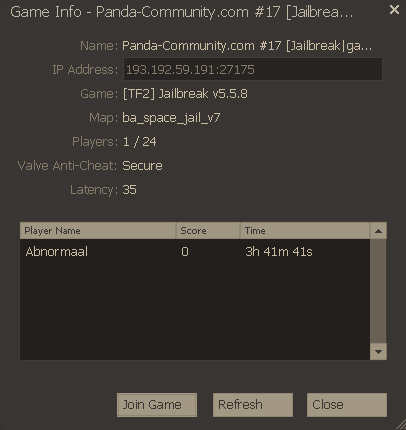This screenshot has height=430, width=406.
Task: Sort players by Time column
Action: click(305, 231)
